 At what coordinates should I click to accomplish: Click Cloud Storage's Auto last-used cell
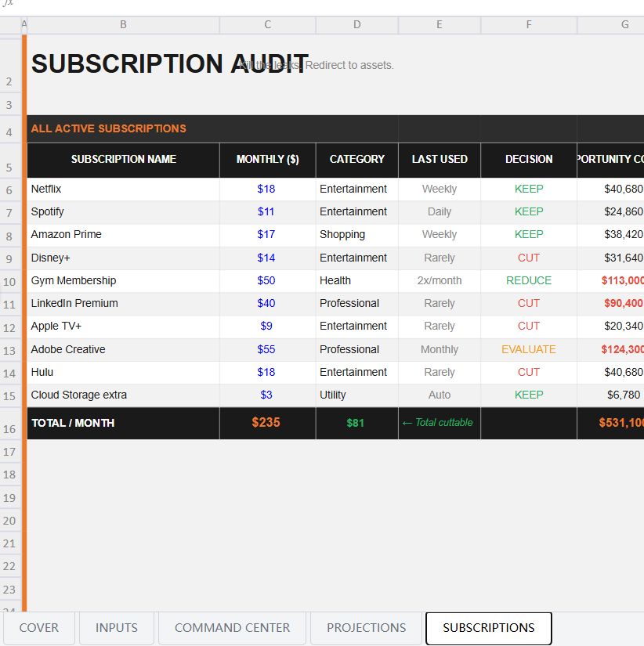click(440, 395)
